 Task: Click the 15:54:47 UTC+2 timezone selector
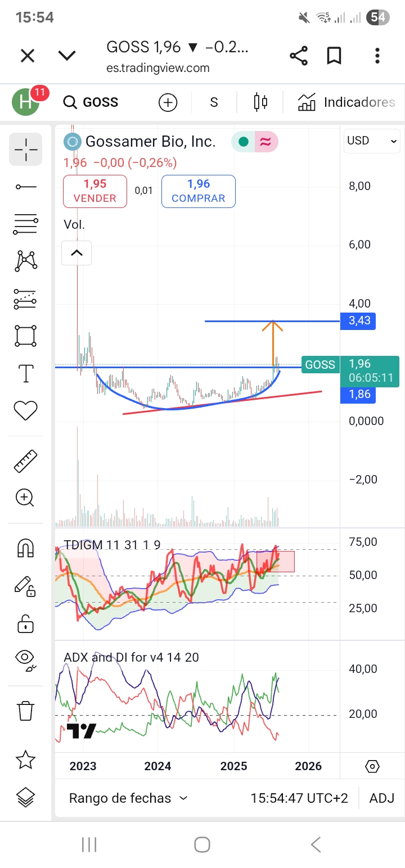(299, 798)
